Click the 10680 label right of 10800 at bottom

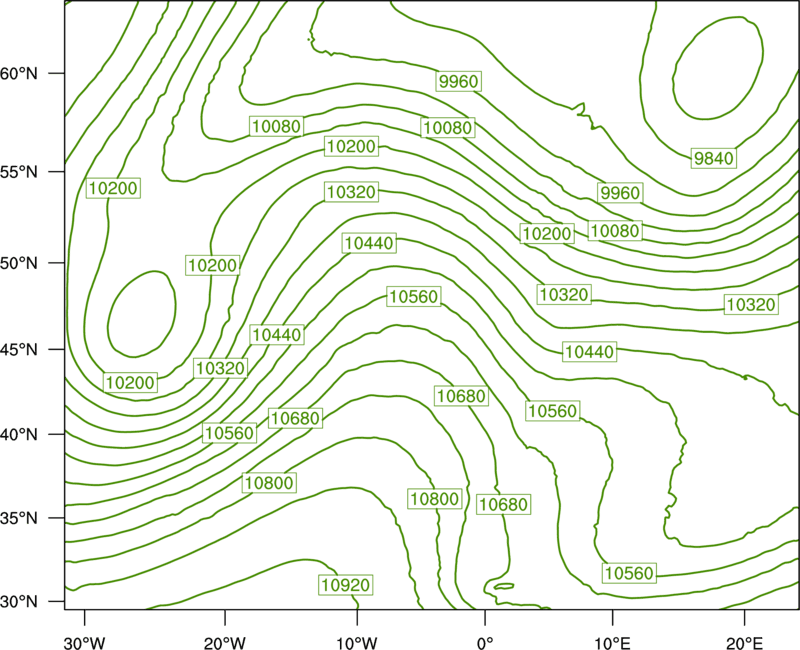pyautogui.click(x=504, y=504)
